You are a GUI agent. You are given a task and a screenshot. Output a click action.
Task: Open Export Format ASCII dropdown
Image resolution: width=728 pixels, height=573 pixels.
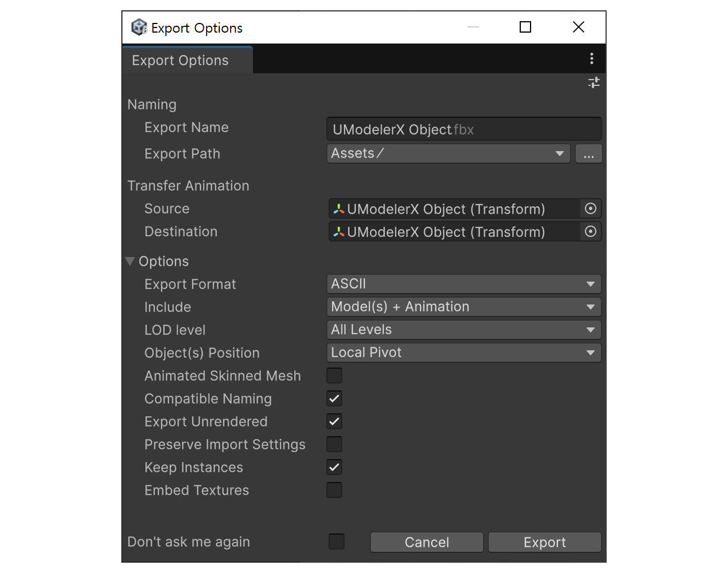click(464, 284)
